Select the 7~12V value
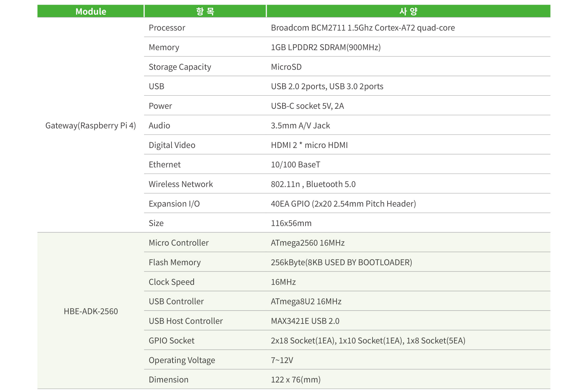The height and width of the screenshot is (392, 588). point(282,360)
